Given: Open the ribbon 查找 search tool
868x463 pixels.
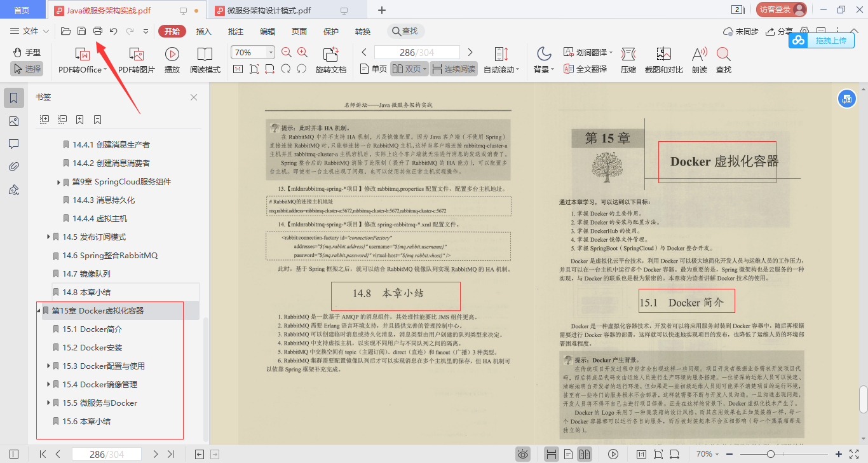Looking at the screenshot, I should 724,61.
